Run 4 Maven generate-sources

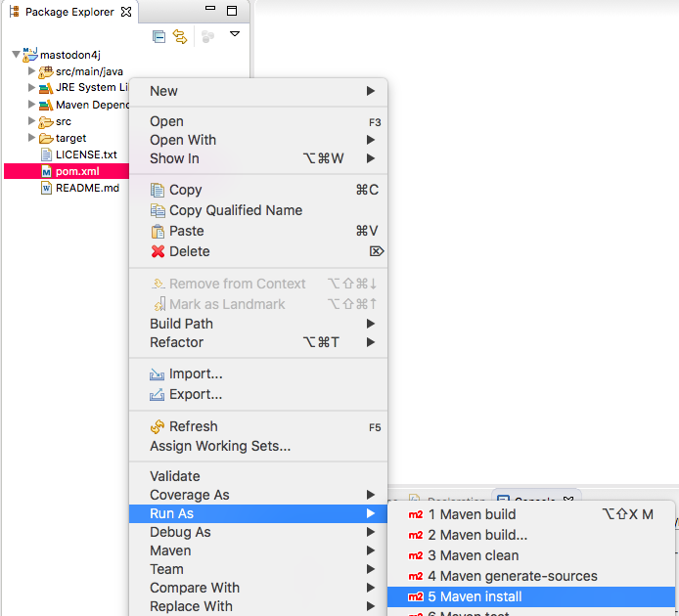[x=531, y=576]
